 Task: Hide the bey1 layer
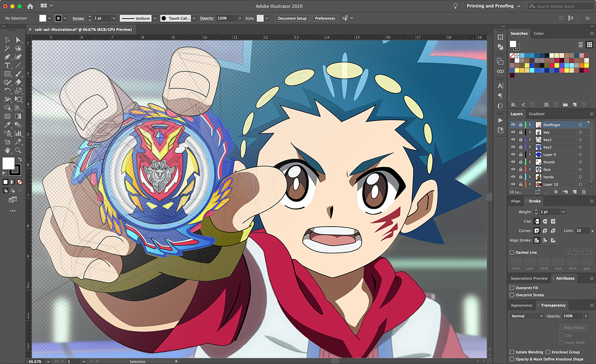click(x=513, y=140)
